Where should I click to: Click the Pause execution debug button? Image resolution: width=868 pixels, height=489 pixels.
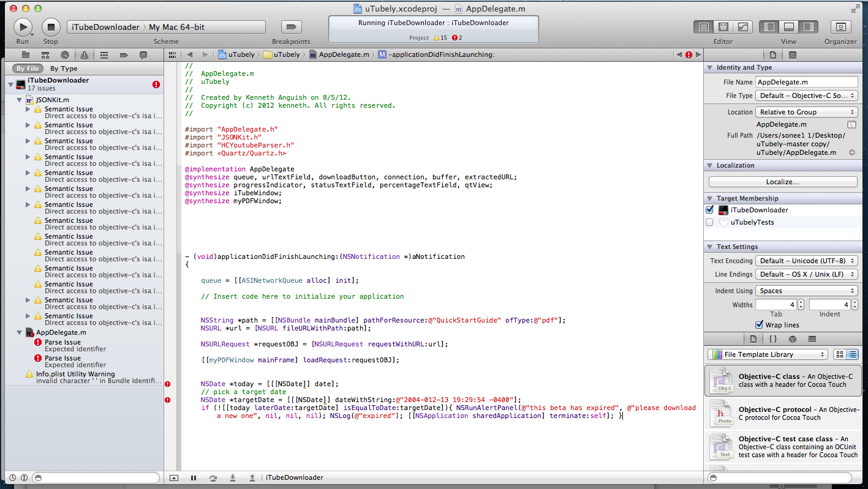[x=194, y=477]
